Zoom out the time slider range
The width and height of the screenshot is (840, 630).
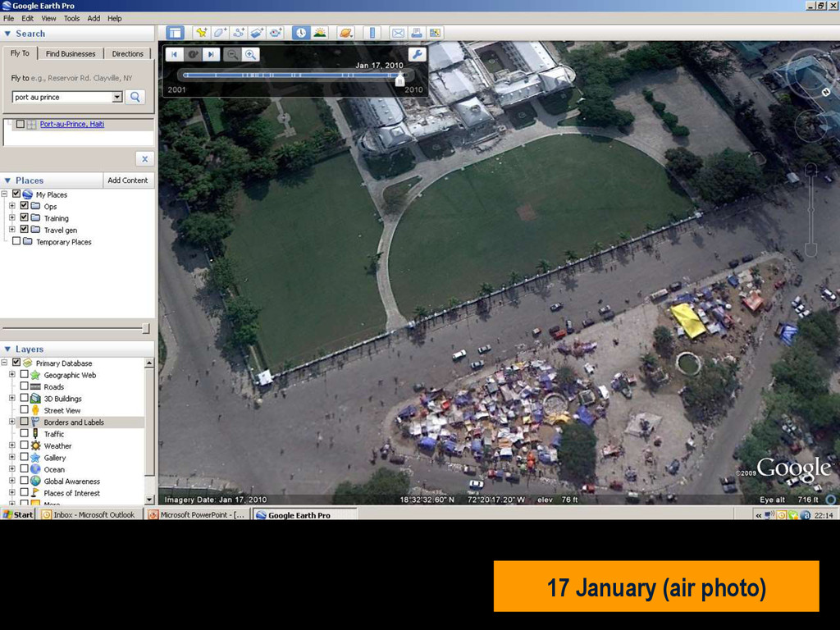[x=232, y=54]
